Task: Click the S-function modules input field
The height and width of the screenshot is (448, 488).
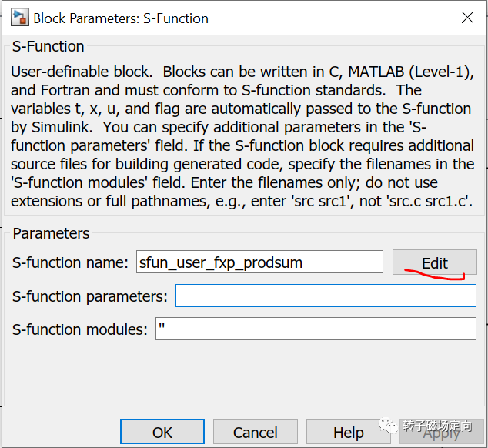Action: point(316,329)
